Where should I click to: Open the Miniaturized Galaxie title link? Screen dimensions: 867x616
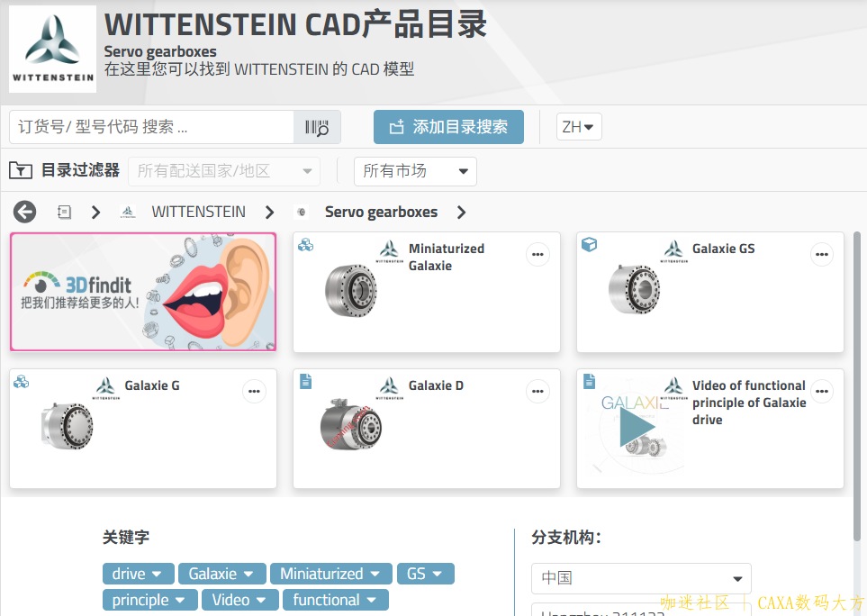(x=447, y=258)
